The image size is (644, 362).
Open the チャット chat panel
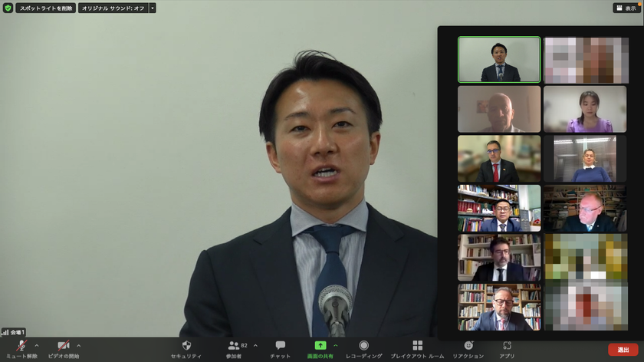pos(280,349)
